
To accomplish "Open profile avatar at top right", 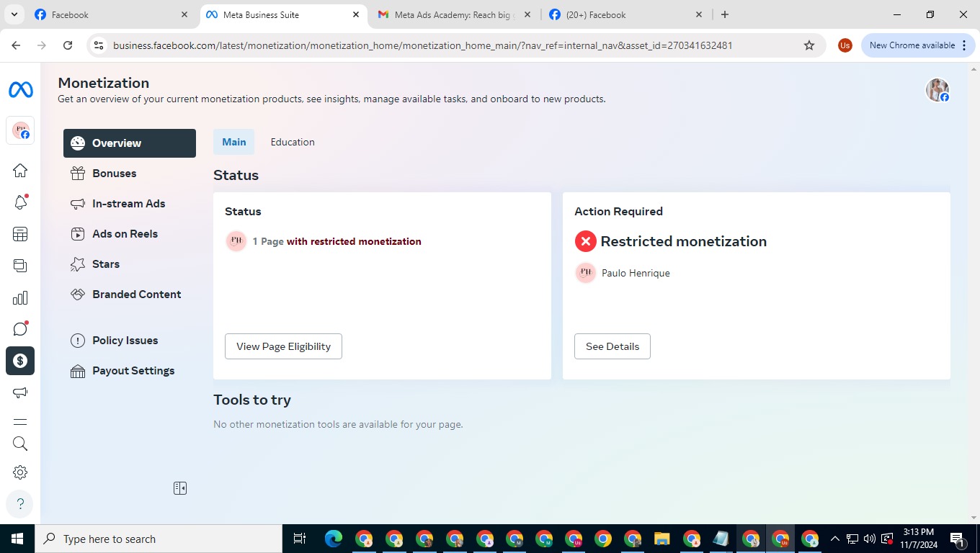I will [937, 90].
